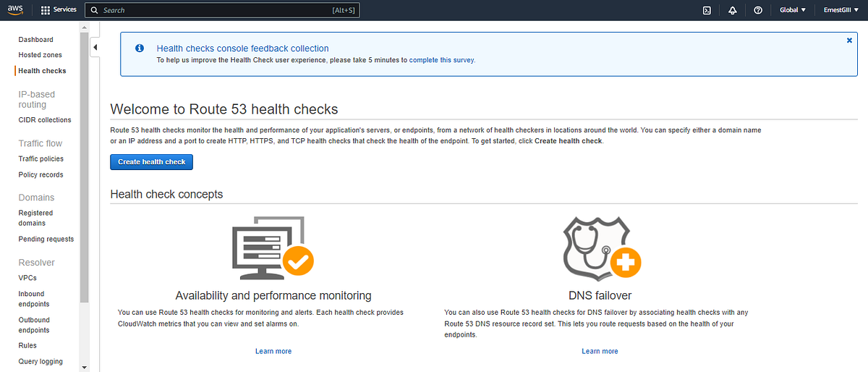Click the search magnifier icon

coord(94,10)
